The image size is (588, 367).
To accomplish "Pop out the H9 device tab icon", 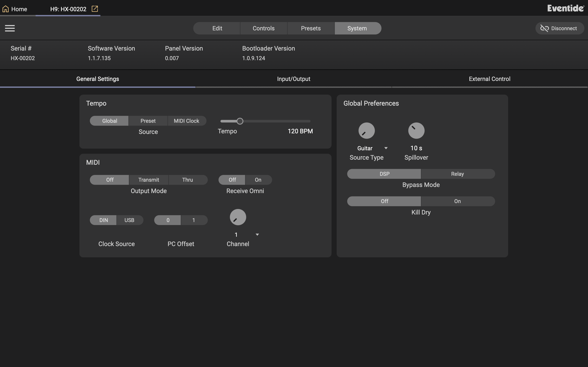I will (x=95, y=9).
